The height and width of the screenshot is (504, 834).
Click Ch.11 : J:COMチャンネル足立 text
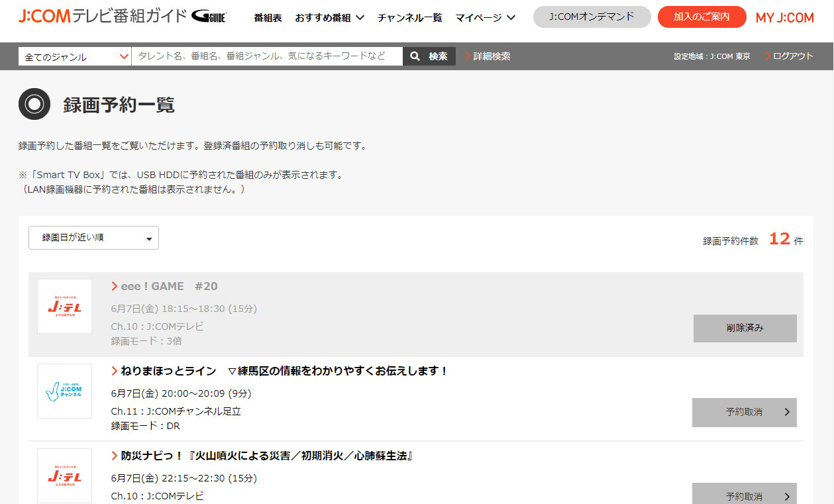point(176,411)
